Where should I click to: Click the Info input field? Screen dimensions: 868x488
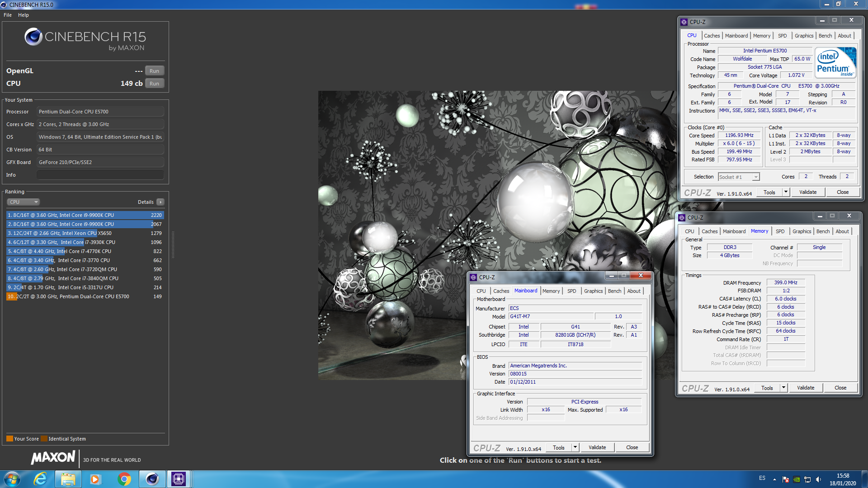(100, 175)
